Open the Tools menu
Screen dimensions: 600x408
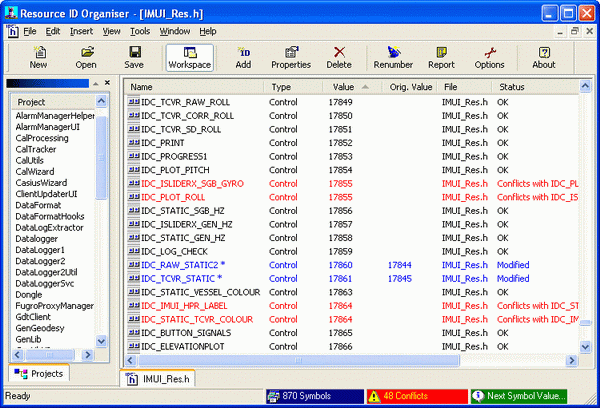point(140,31)
